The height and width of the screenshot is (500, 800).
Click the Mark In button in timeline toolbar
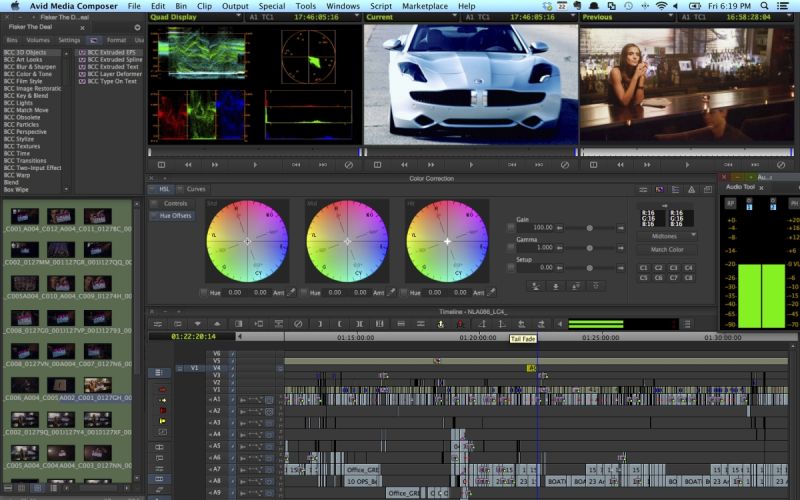click(320, 324)
